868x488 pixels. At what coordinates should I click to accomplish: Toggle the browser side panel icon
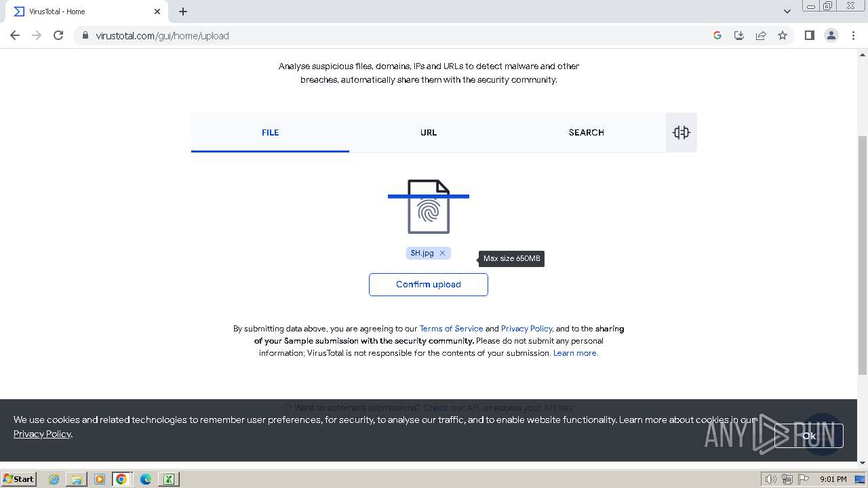[809, 35]
